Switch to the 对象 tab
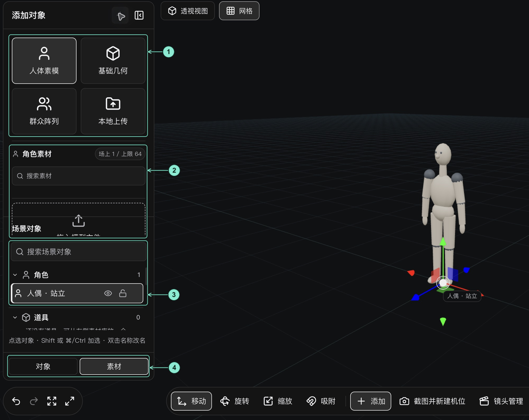529x420 pixels. point(43,366)
